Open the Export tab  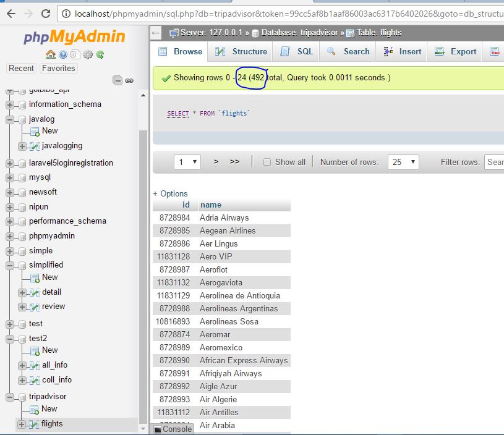click(455, 51)
